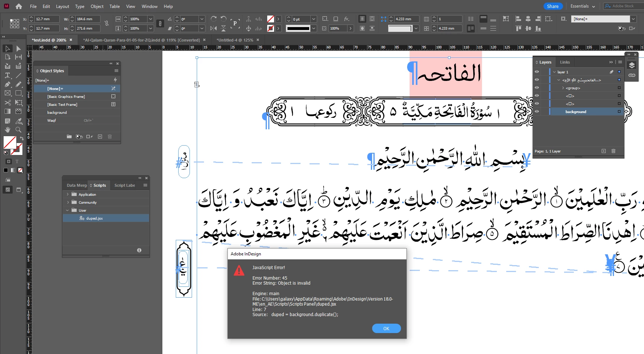
Task: Choose the Rectangle Frame tool
Action: (x=8, y=93)
